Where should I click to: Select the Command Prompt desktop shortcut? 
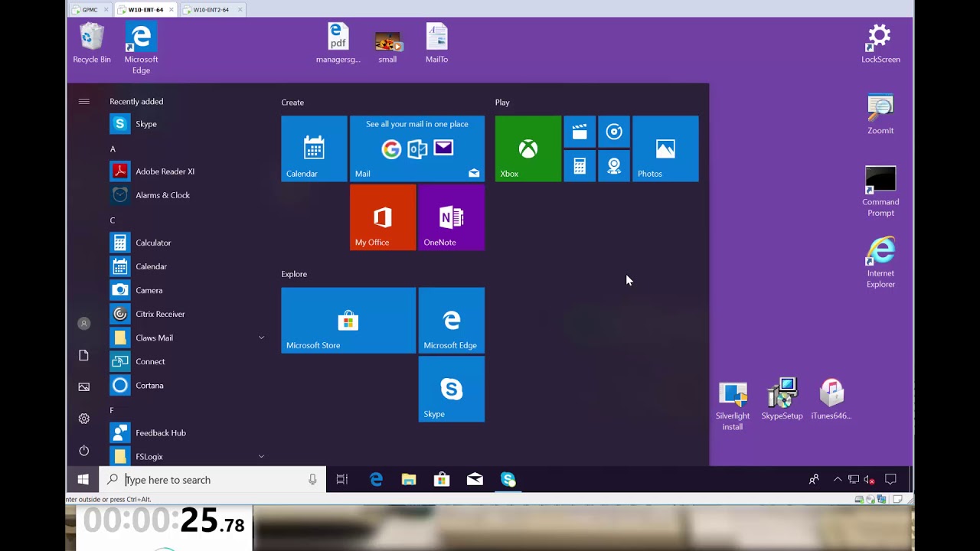(880, 191)
